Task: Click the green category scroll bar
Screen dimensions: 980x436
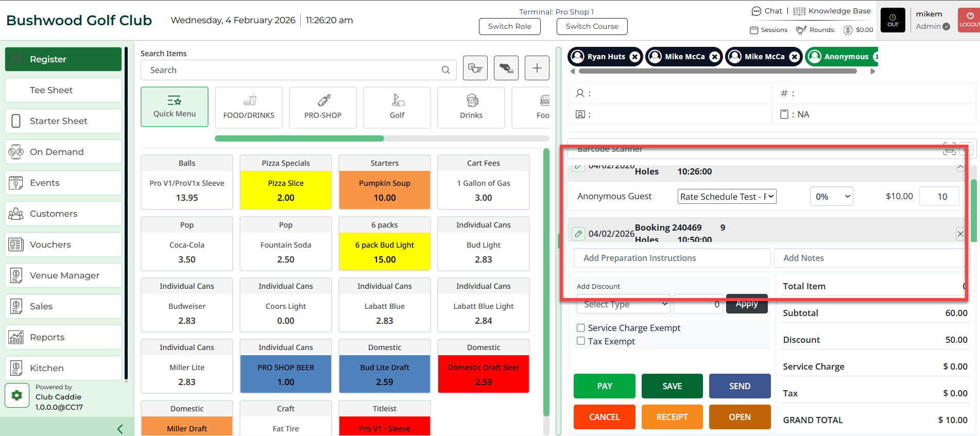Action: point(299,138)
